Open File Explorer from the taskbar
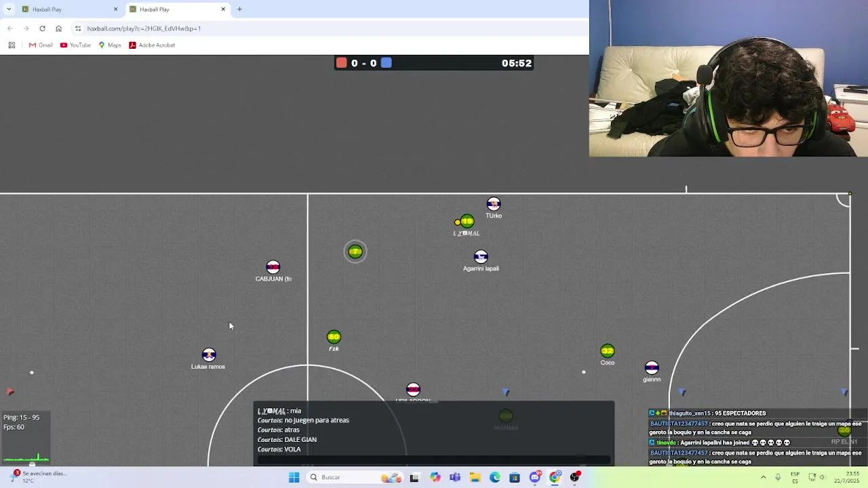This screenshot has height=488, width=868. pos(475,477)
